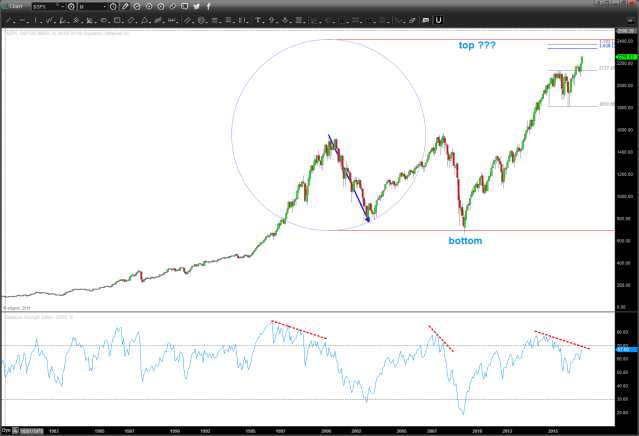This screenshot has height=436, width=639.
Task: Click the pencil edit icon in top toolbar
Action: [125, 7]
